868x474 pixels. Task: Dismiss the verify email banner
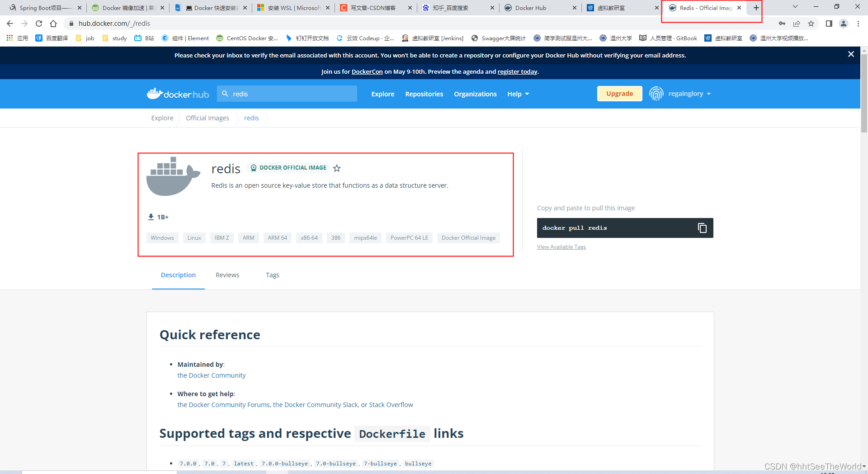pyautogui.click(x=851, y=54)
